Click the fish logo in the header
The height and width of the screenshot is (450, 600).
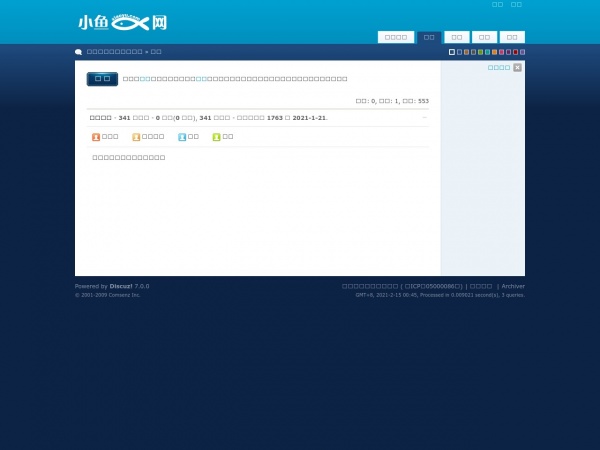point(122,22)
